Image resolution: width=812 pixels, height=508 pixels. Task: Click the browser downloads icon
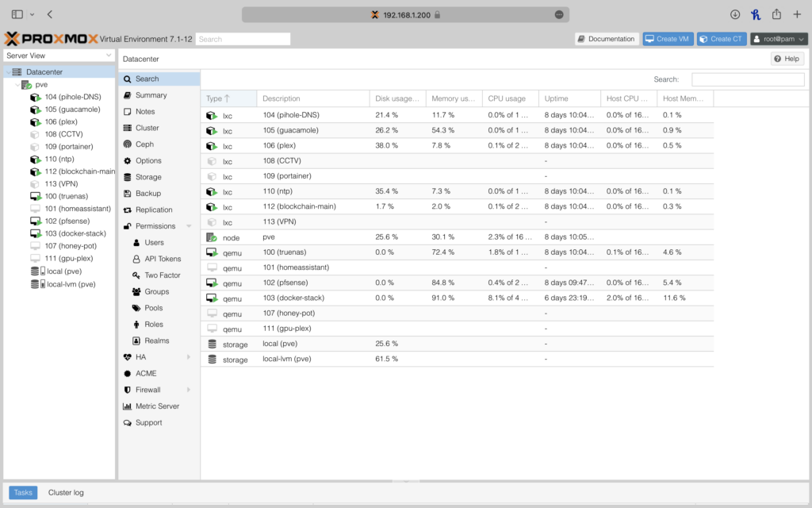[735, 14]
